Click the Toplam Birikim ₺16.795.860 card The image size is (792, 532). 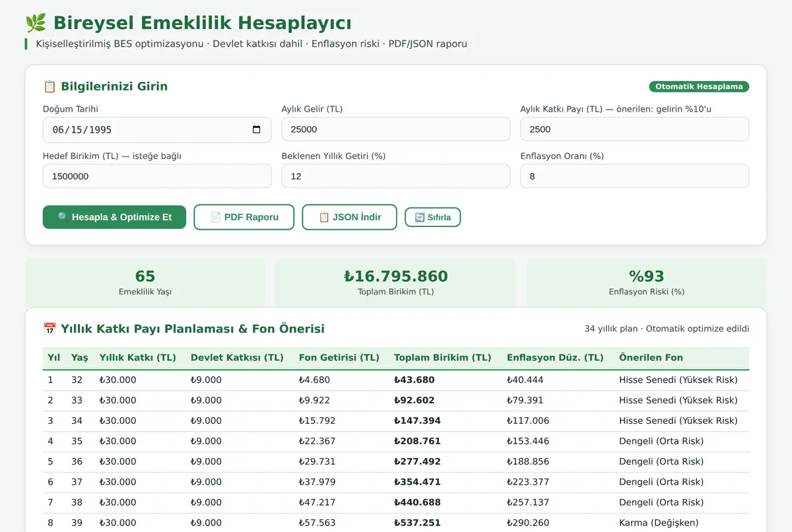pos(396,283)
